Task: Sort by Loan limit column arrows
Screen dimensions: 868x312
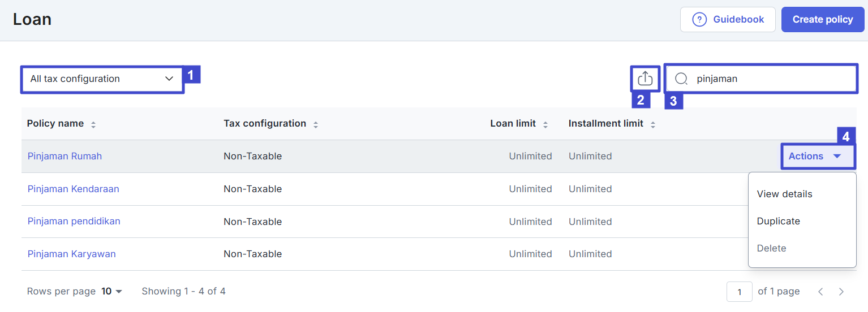Action: (x=545, y=124)
